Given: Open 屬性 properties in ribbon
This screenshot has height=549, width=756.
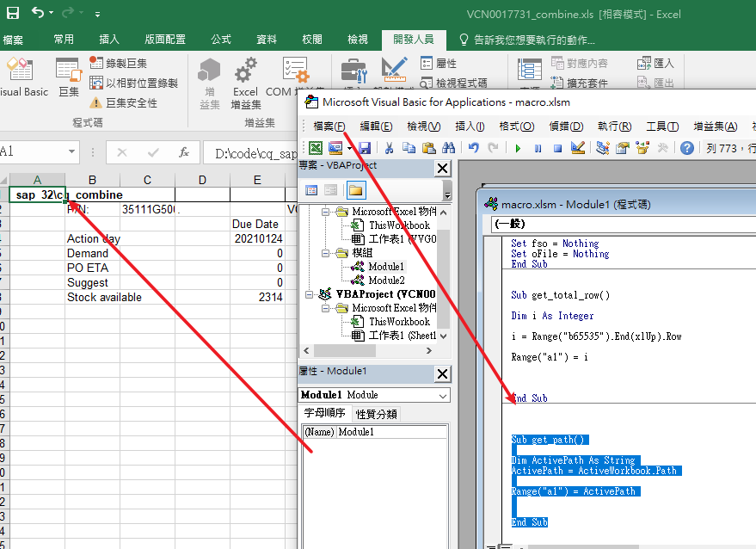Looking at the screenshot, I should [x=439, y=63].
